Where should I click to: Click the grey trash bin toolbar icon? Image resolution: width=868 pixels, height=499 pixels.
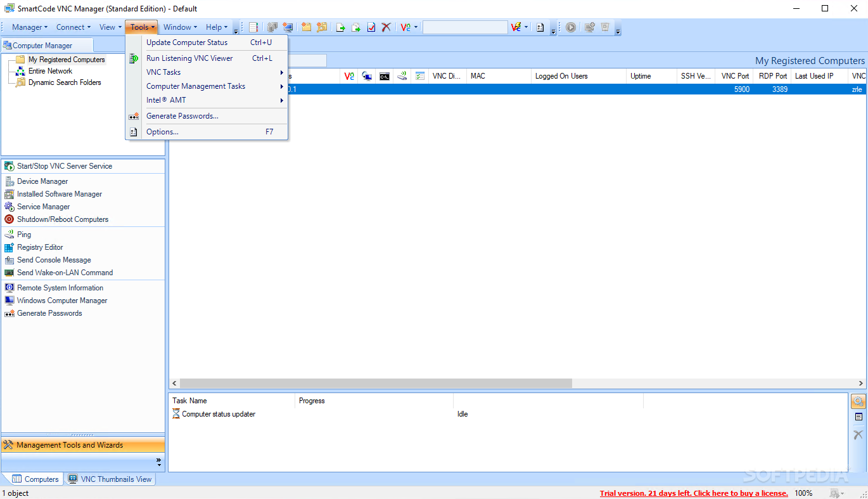(x=605, y=27)
